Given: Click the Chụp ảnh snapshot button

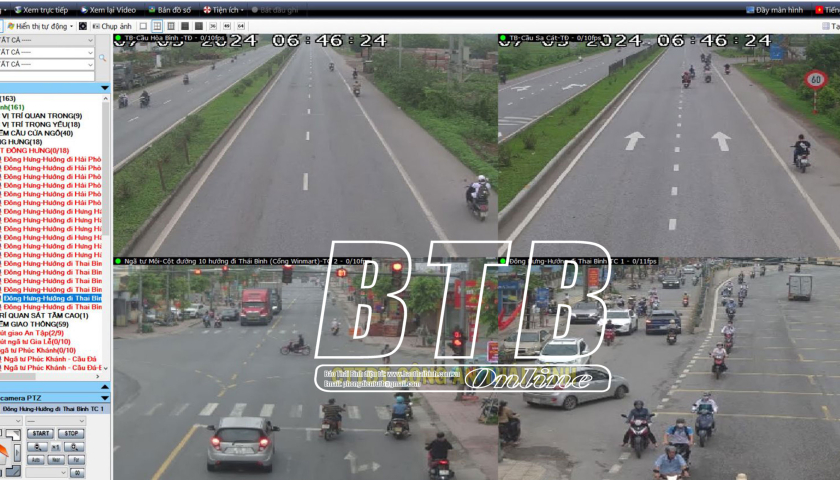Looking at the screenshot, I should 112,26.
